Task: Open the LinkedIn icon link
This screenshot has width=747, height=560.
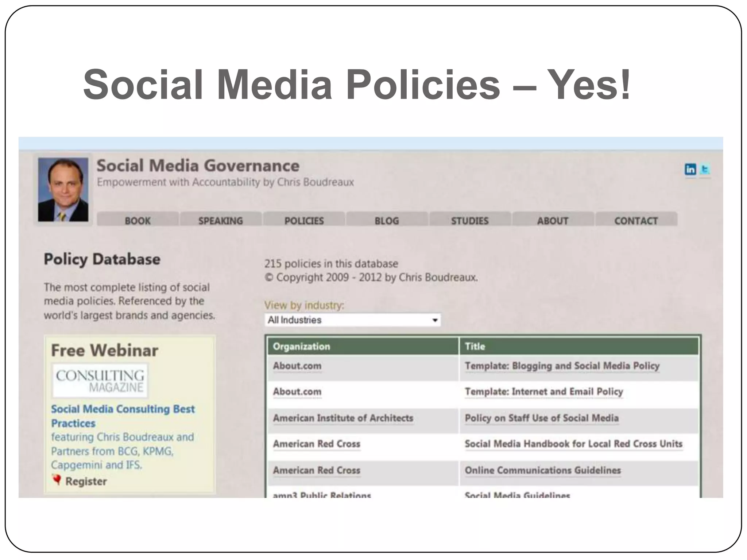Action: click(690, 169)
